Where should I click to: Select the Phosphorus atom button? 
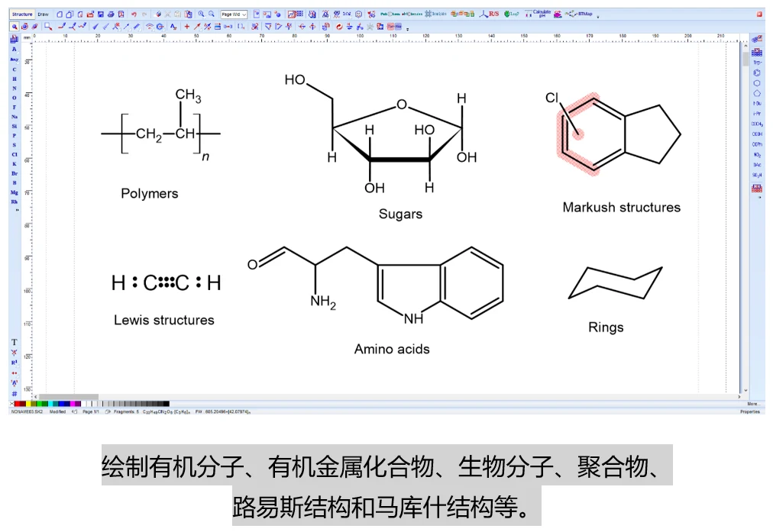(x=15, y=135)
